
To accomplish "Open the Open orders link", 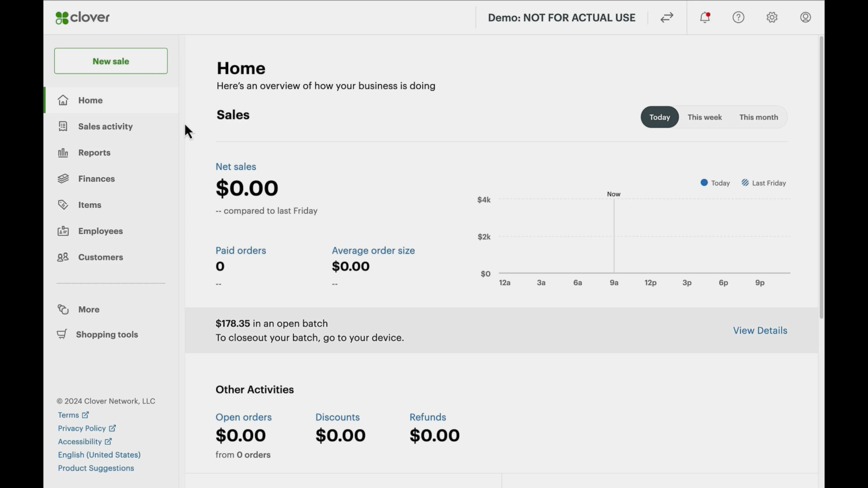I will click(x=244, y=417).
